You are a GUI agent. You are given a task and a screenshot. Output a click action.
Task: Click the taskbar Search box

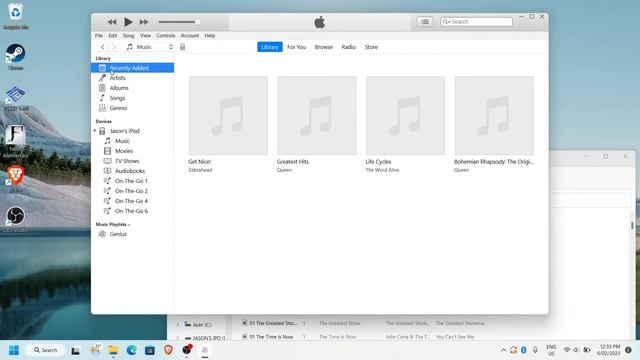tap(45, 350)
